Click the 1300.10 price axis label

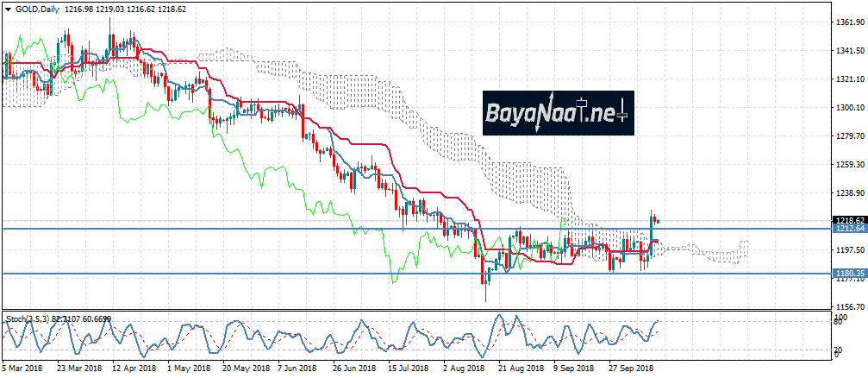pos(849,108)
